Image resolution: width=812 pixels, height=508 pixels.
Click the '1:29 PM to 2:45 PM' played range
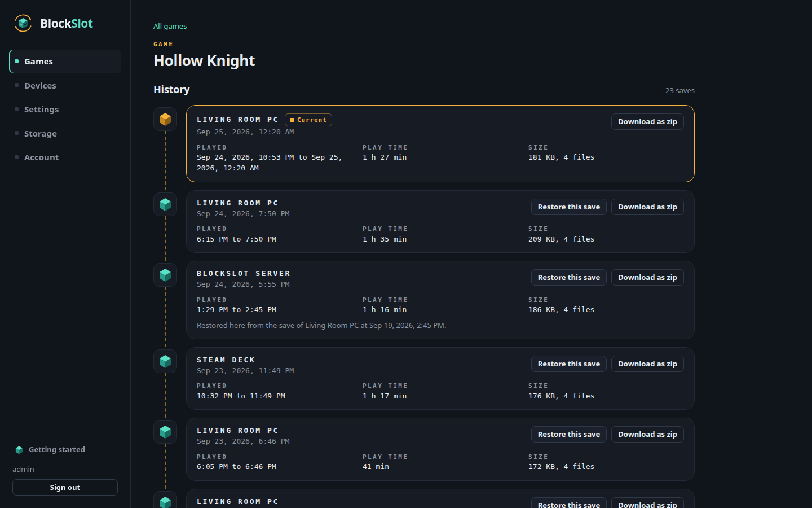click(236, 310)
